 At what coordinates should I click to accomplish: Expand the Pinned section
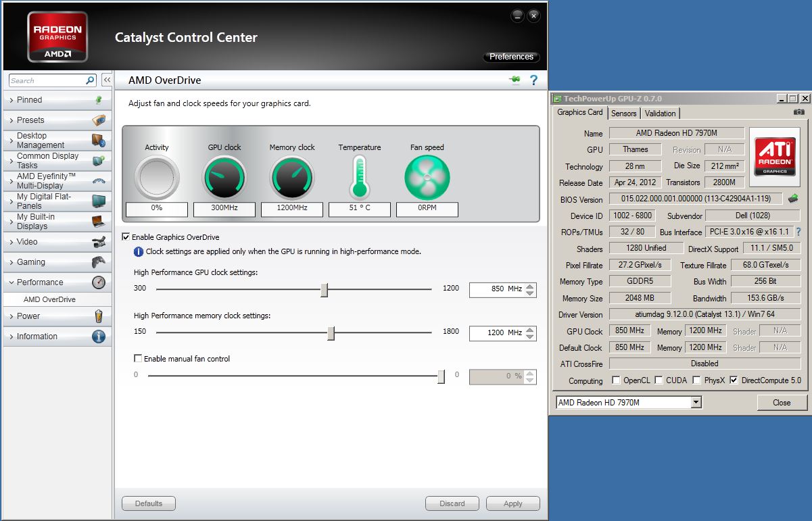coord(57,100)
